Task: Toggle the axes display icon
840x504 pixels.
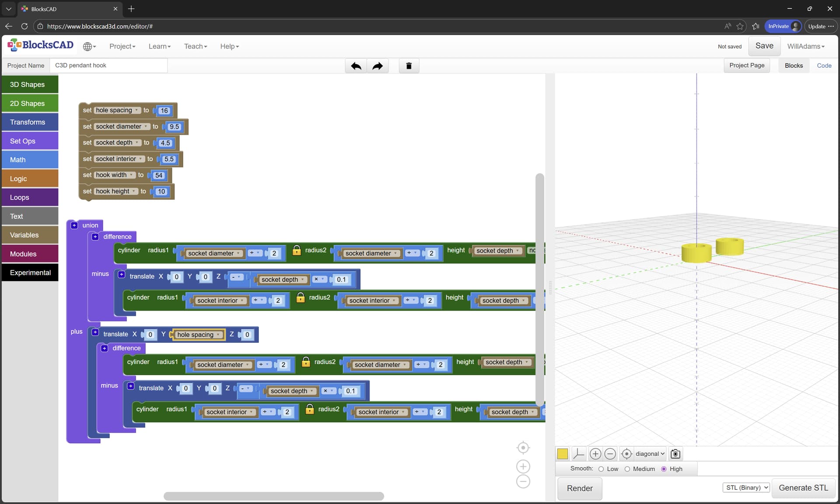Action: [x=578, y=454]
